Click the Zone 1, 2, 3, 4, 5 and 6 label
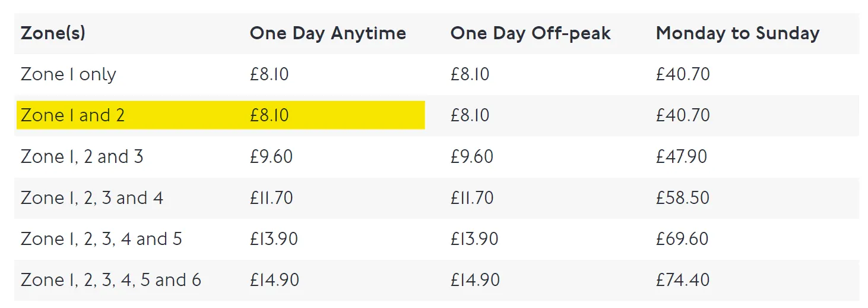The image size is (868, 308). 111,279
